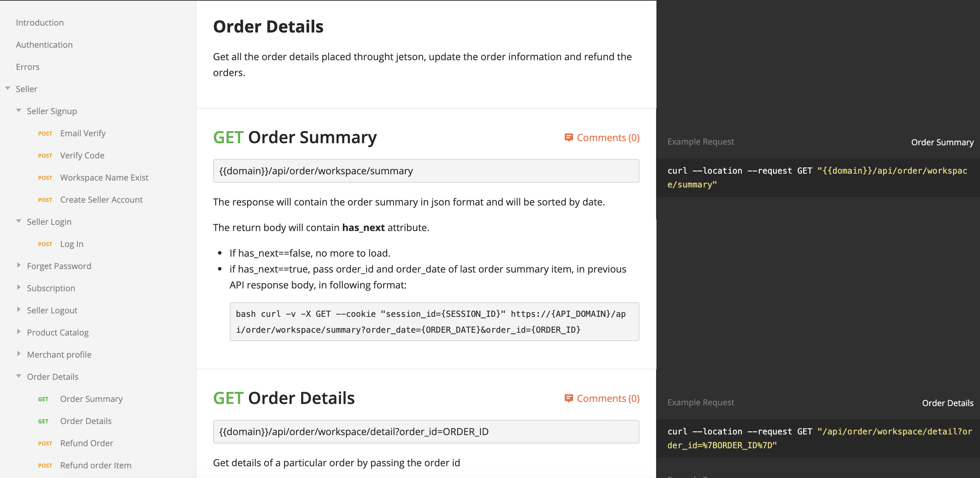Open the Introduction page

tap(39, 22)
